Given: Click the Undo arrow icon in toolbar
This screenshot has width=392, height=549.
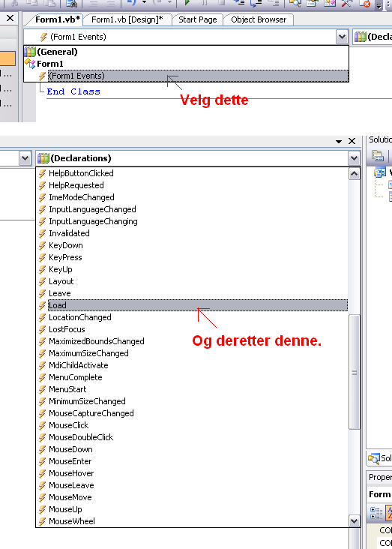Looking at the screenshot, I should point(132,3).
